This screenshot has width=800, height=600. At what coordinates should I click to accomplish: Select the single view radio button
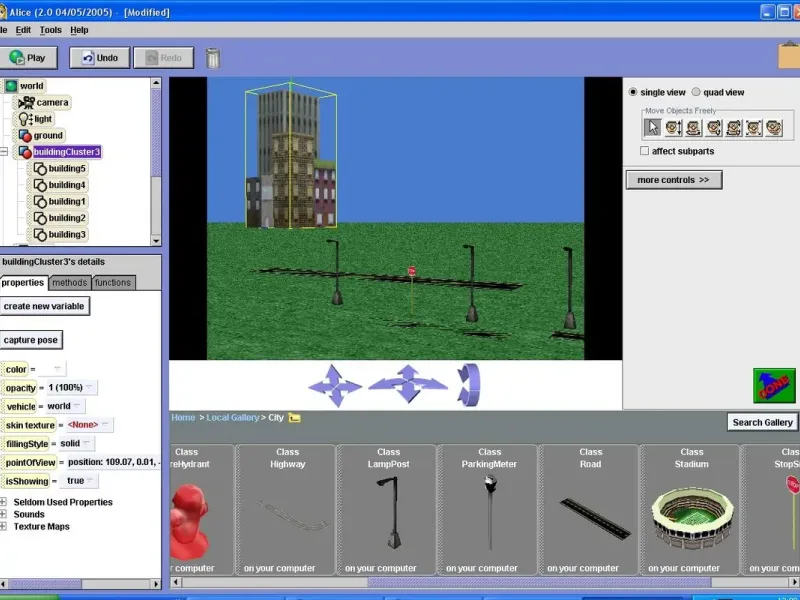point(633,92)
